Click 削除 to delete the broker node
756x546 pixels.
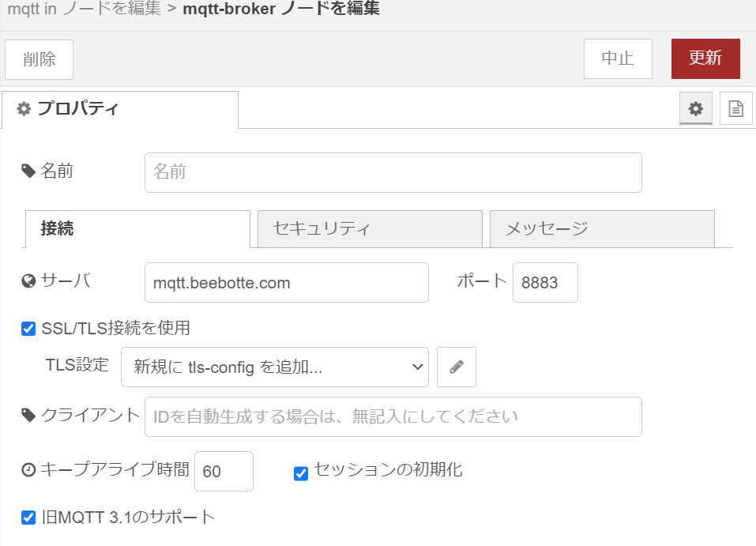(x=38, y=58)
